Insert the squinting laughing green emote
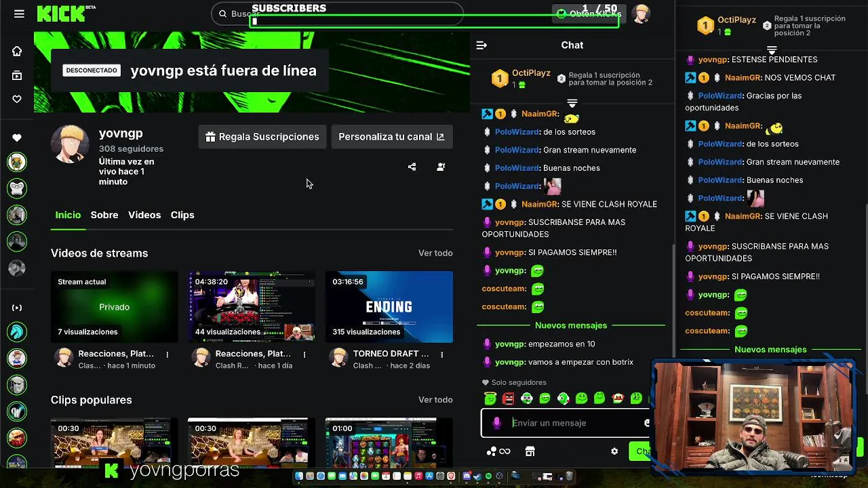This screenshot has width=868, height=488. click(x=545, y=399)
